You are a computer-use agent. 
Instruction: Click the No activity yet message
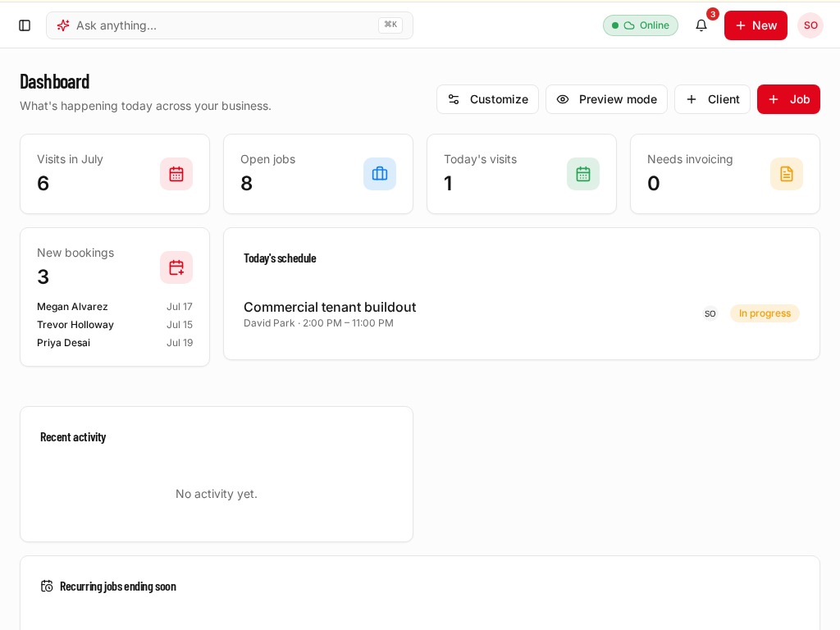217,494
